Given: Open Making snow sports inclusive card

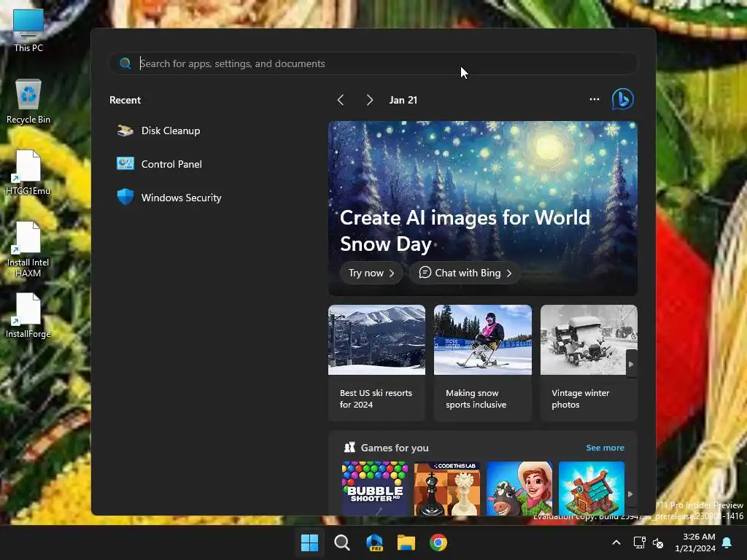Looking at the screenshot, I should pyautogui.click(x=483, y=362).
